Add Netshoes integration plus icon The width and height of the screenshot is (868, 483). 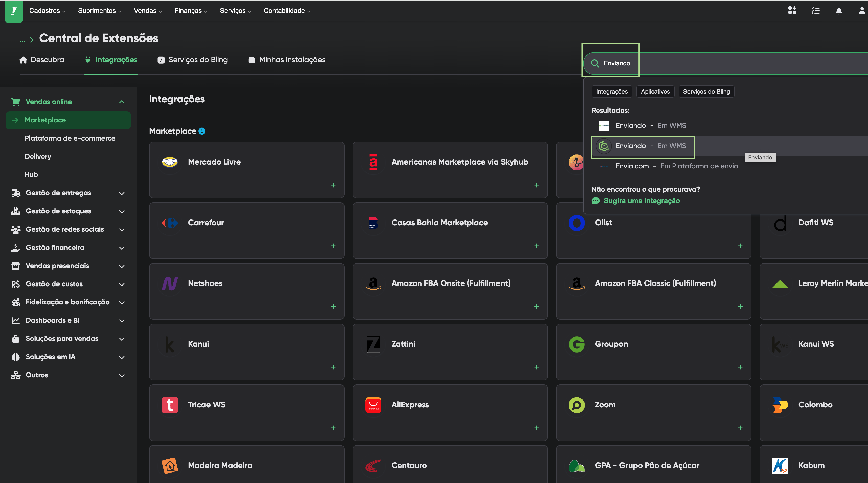333,306
